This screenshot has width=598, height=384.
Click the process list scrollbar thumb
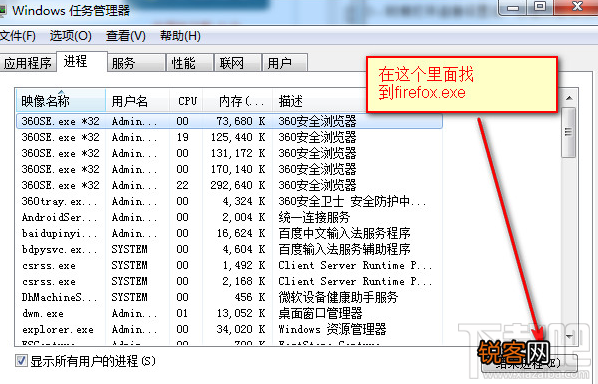[x=569, y=132]
